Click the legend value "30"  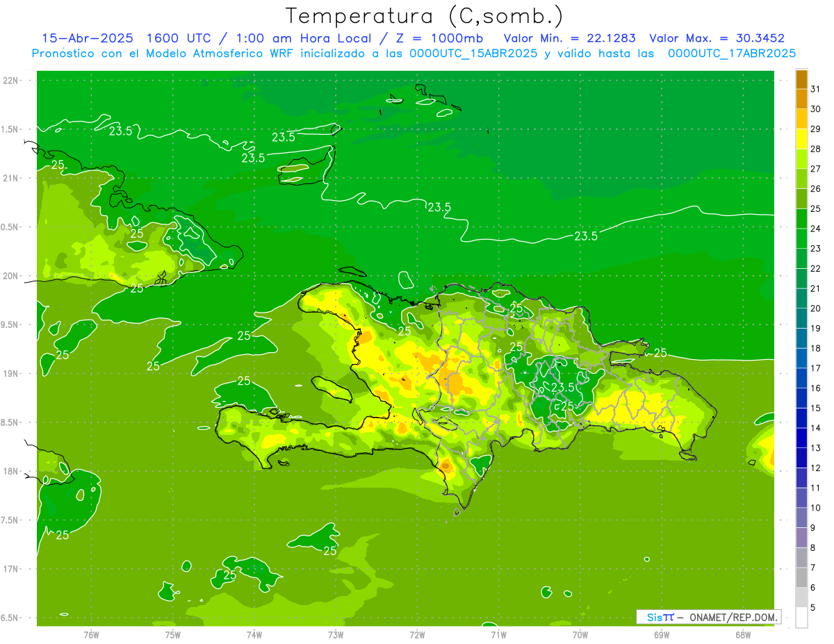tap(815, 109)
